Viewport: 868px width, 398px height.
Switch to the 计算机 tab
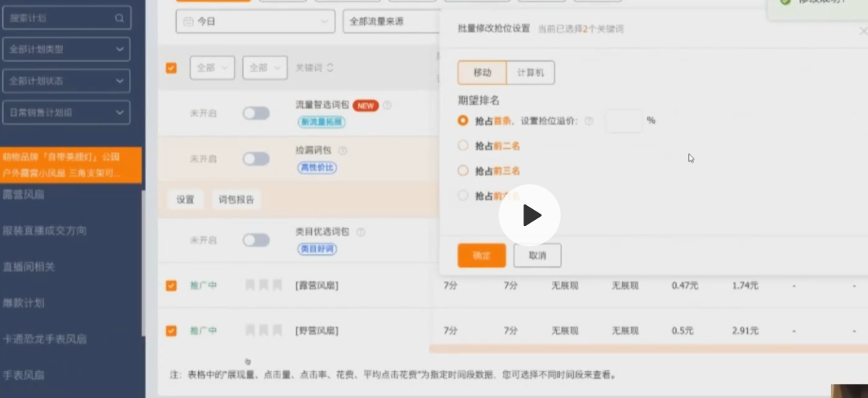pyautogui.click(x=530, y=73)
